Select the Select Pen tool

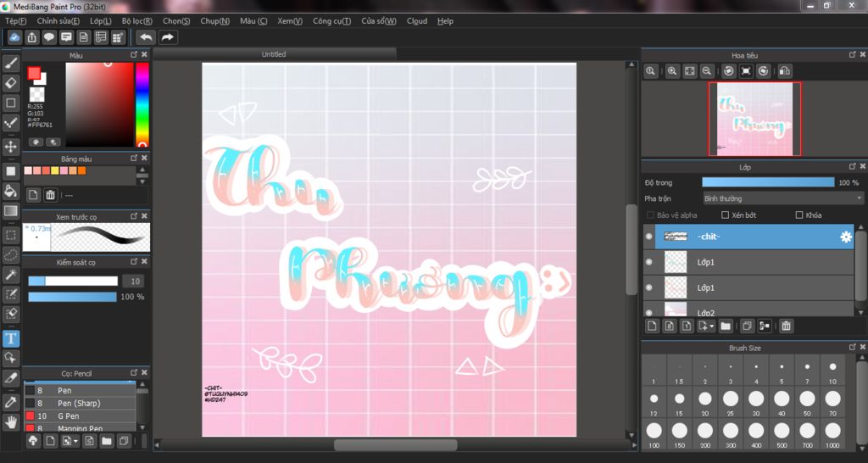tap(10, 294)
